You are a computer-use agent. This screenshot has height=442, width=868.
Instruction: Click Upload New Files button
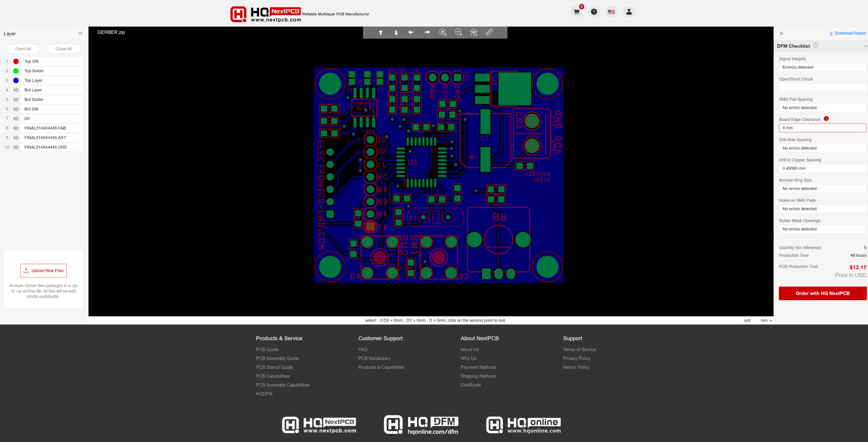43,270
